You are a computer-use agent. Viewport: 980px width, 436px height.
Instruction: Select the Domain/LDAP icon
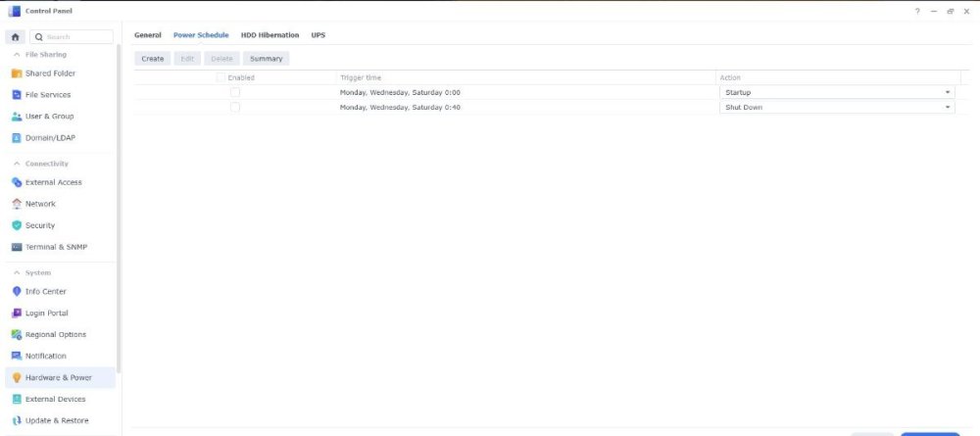pos(17,138)
